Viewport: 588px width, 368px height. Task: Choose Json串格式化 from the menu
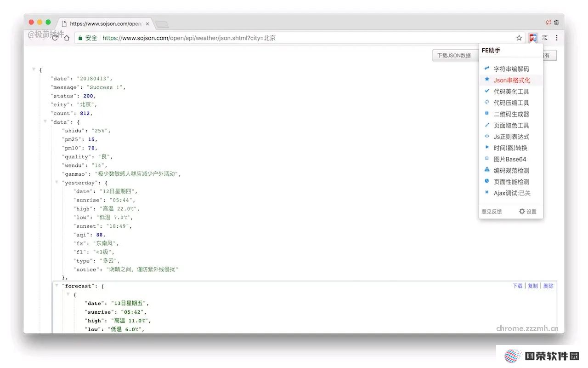[x=511, y=80]
